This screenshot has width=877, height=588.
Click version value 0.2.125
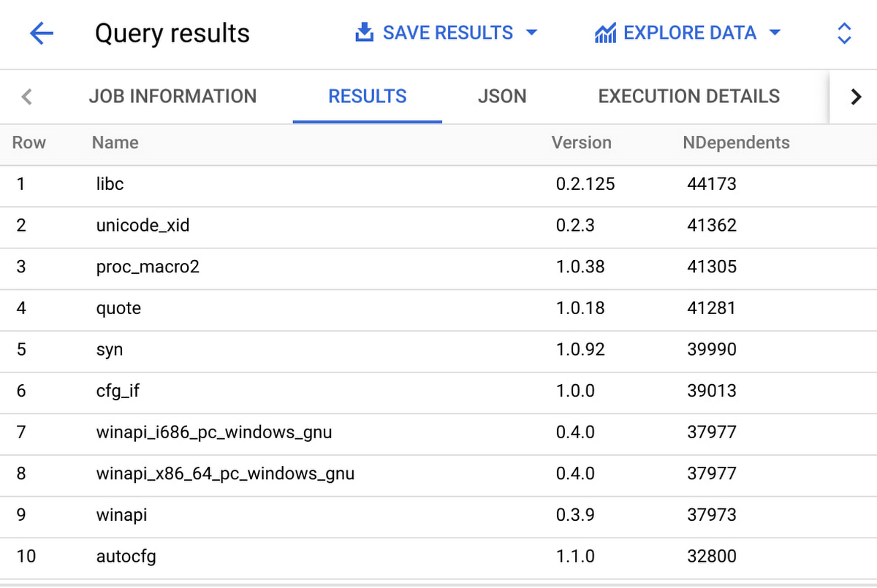coord(585,184)
